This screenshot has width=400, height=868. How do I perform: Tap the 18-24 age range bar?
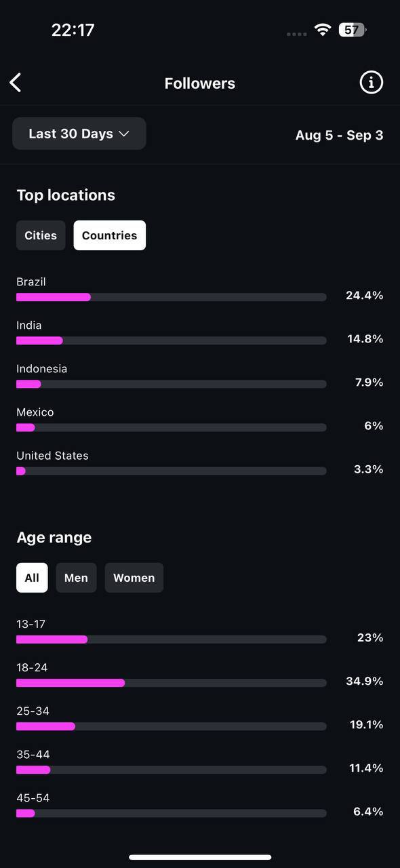[172, 683]
